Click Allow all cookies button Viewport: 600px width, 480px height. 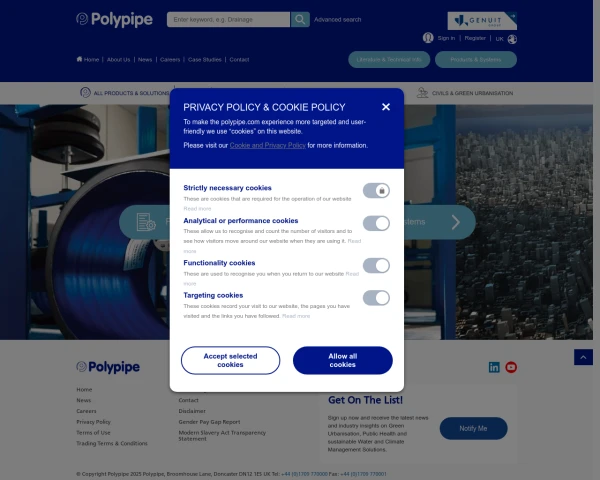pos(342,360)
